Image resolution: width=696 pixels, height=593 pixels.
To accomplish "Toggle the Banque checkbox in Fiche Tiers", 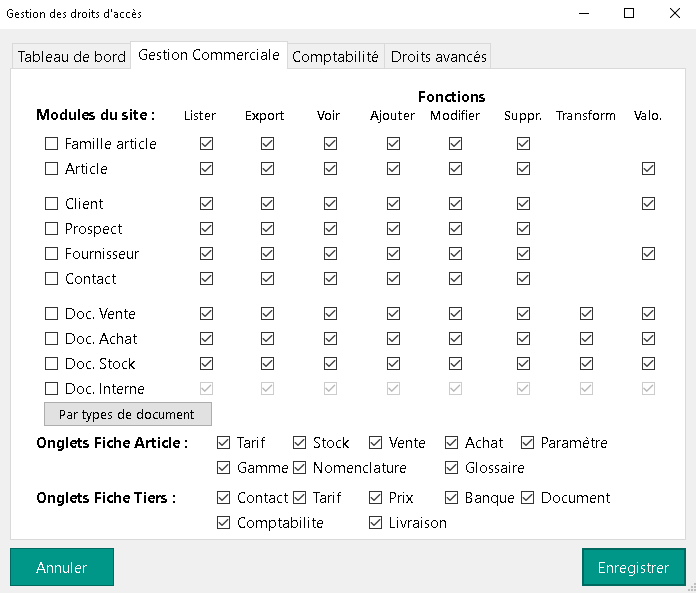I will coord(452,498).
